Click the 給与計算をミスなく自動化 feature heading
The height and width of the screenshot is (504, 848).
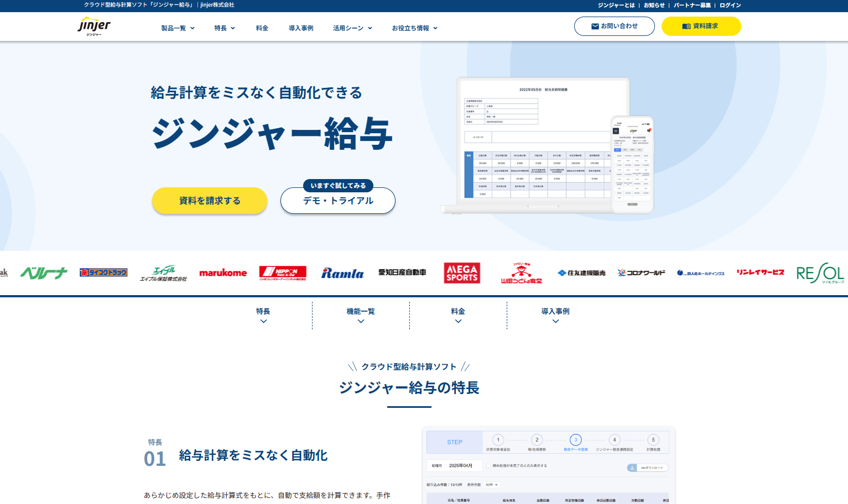pyautogui.click(x=253, y=455)
